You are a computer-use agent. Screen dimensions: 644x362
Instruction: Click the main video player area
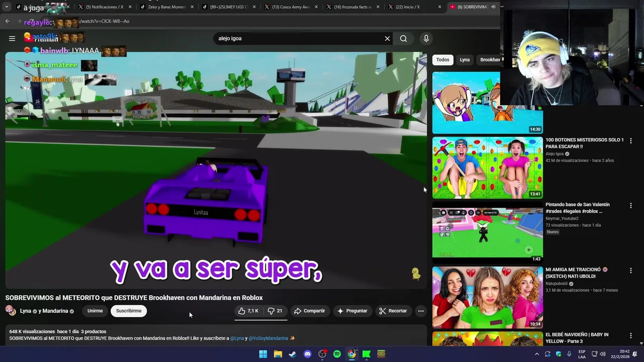(216, 170)
